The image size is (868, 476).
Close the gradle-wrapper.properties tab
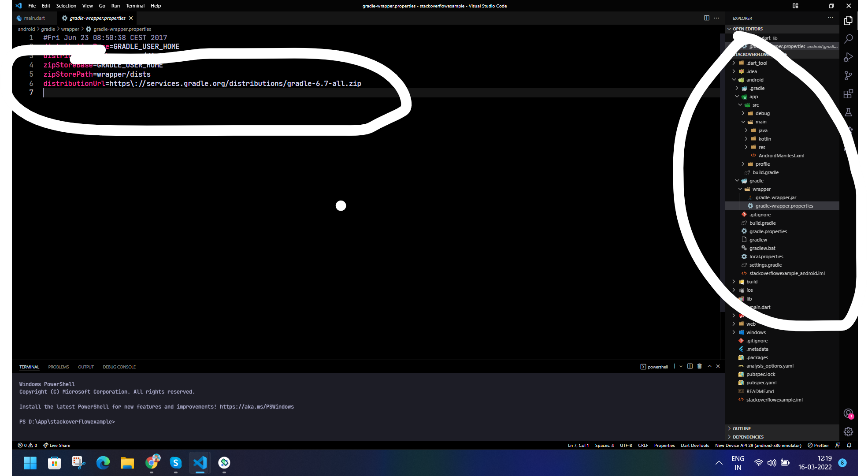[x=131, y=18]
